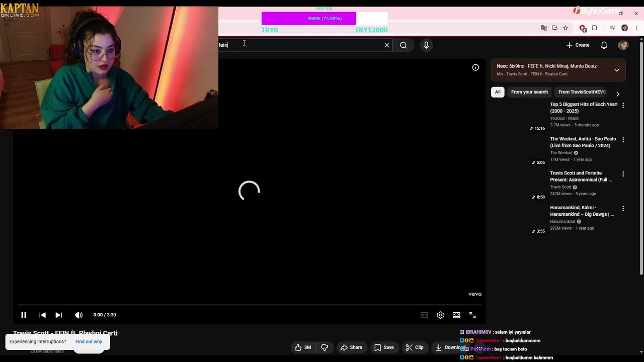Open YouTube notifications bell
This screenshot has height=362, width=644.
point(604,45)
